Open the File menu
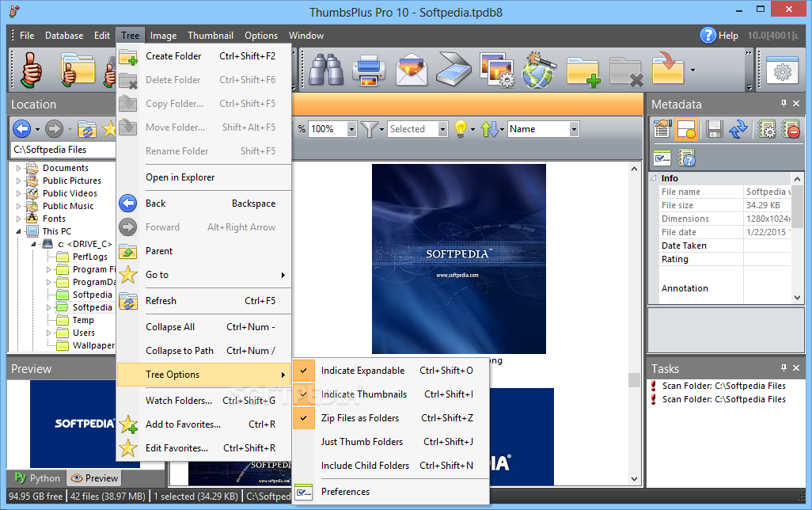The width and height of the screenshot is (812, 510). pos(27,36)
